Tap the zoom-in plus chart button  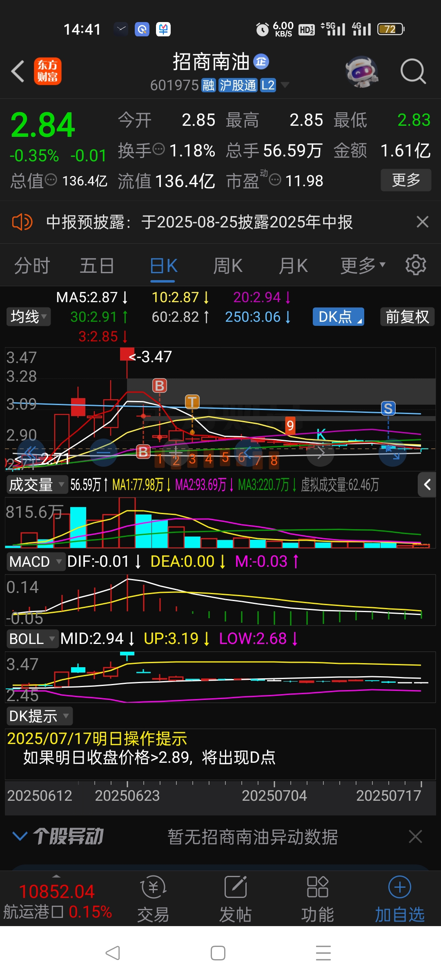pos(176,452)
